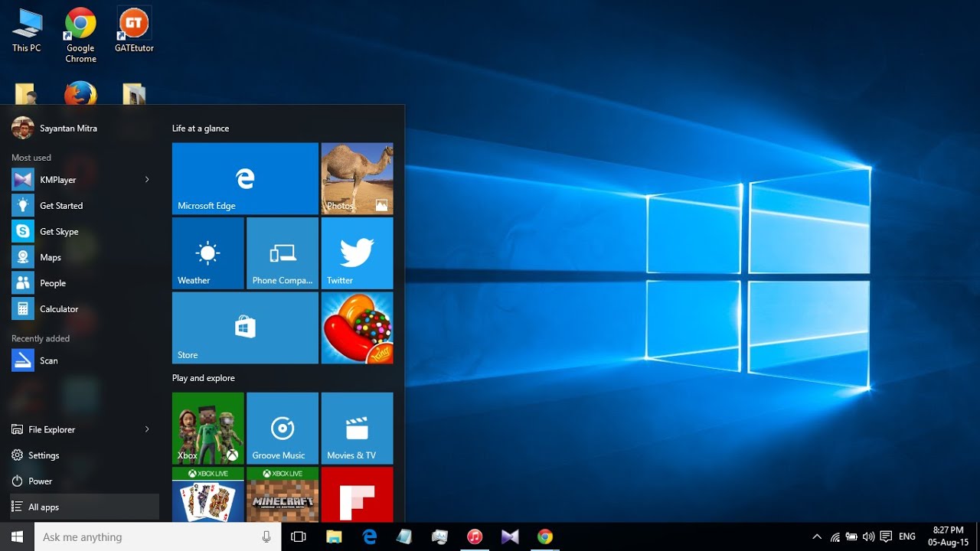This screenshot has width=980, height=551.
Task: Show hidden system tray icons
Action: (817, 537)
